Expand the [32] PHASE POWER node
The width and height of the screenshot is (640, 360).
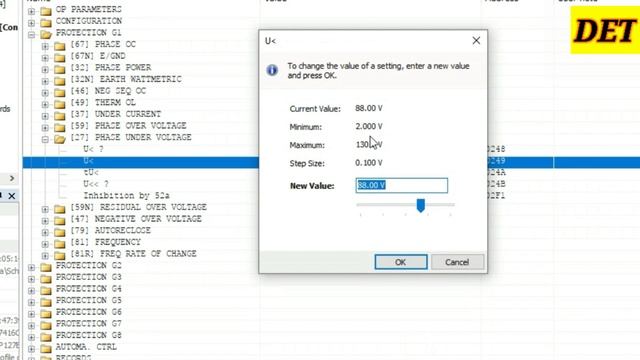click(x=45, y=69)
